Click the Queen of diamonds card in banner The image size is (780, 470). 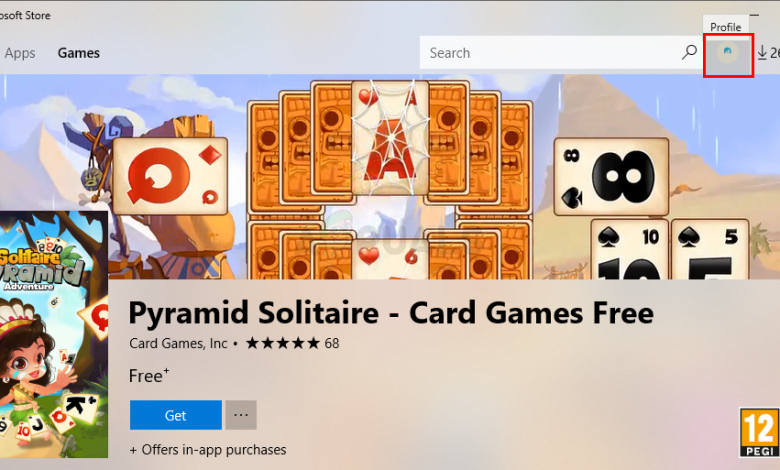[x=170, y=176]
